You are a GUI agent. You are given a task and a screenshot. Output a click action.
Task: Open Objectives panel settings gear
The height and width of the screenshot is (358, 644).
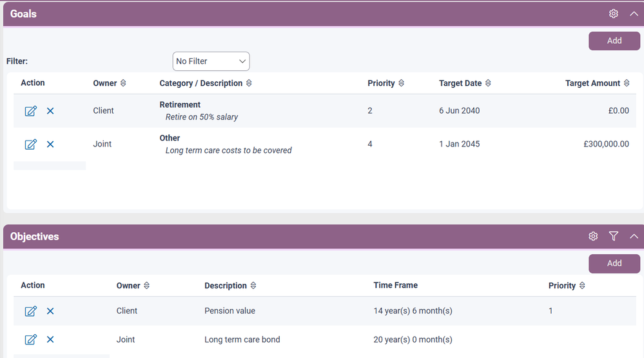[593, 237]
